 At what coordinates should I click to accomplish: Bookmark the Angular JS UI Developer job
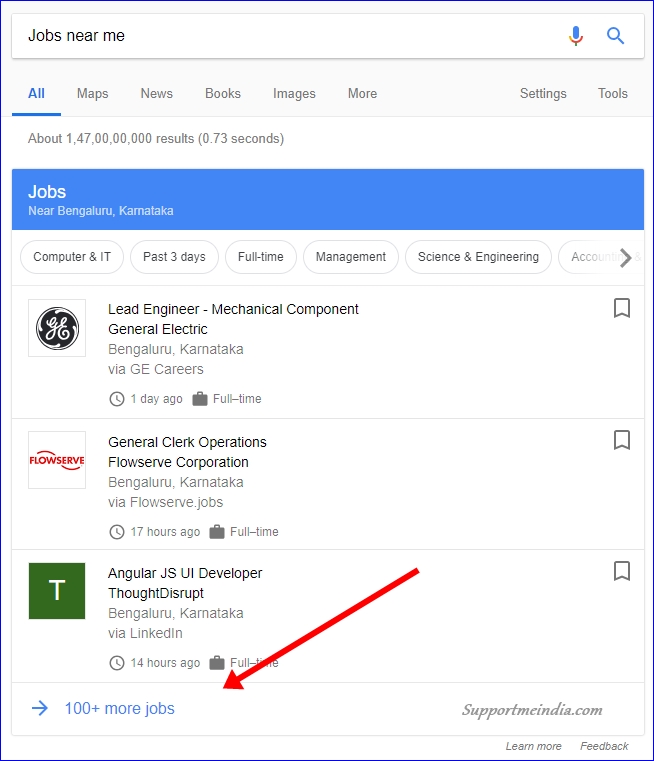pyautogui.click(x=622, y=571)
